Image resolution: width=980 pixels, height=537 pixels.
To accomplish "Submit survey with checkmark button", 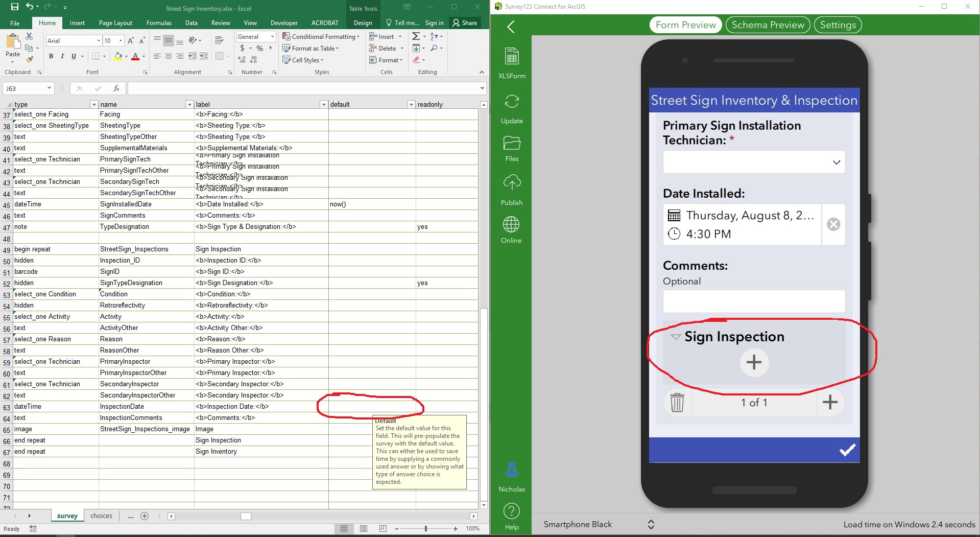I will [847, 450].
